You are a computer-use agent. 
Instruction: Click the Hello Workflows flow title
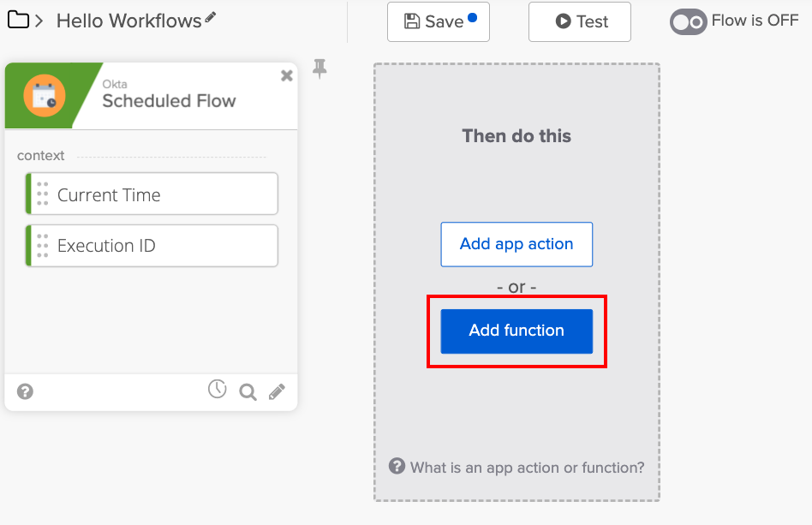tap(128, 21)
